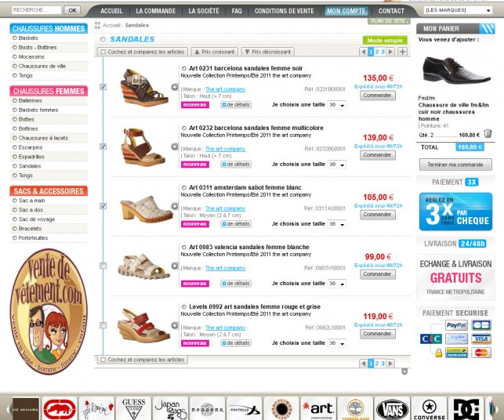Open the Converse brand logo
Screen dimensions: 504x420
pyautogui.click(x=430, y=409)
